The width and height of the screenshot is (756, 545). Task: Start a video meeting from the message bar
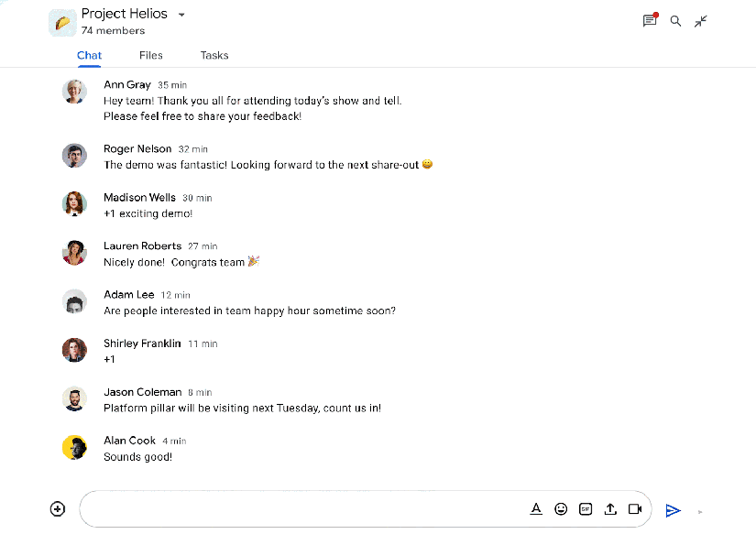635,508
